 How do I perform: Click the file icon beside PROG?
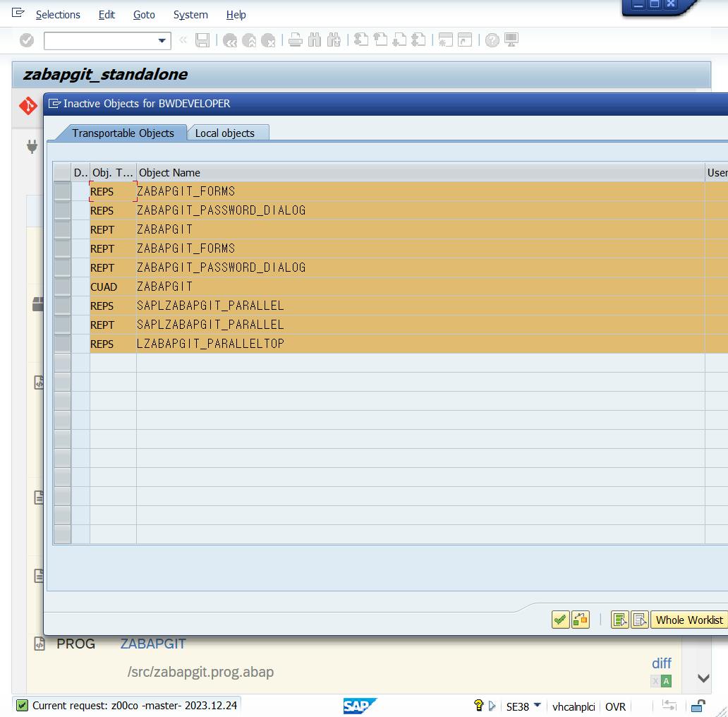(x=40, y=644)
